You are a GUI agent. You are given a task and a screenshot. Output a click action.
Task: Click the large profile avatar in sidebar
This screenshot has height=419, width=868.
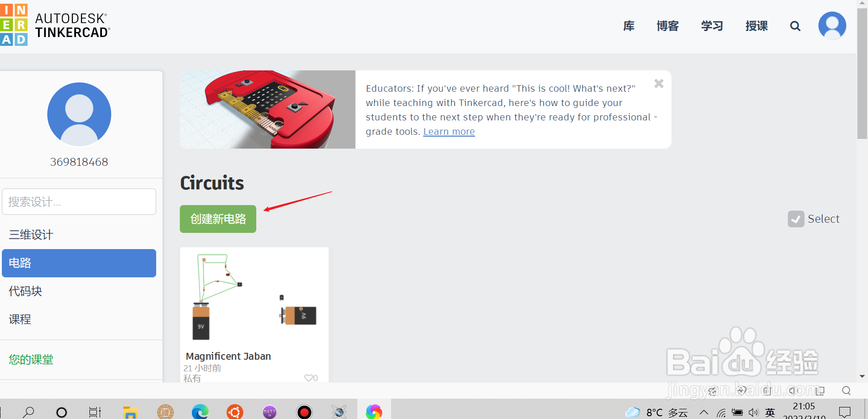(79, 114)
